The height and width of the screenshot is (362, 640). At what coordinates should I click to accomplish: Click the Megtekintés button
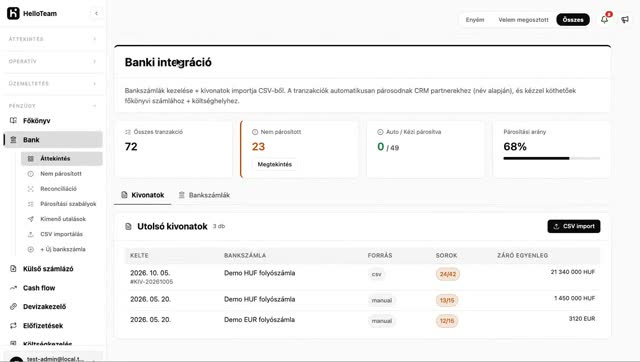[x=274, y=164]
